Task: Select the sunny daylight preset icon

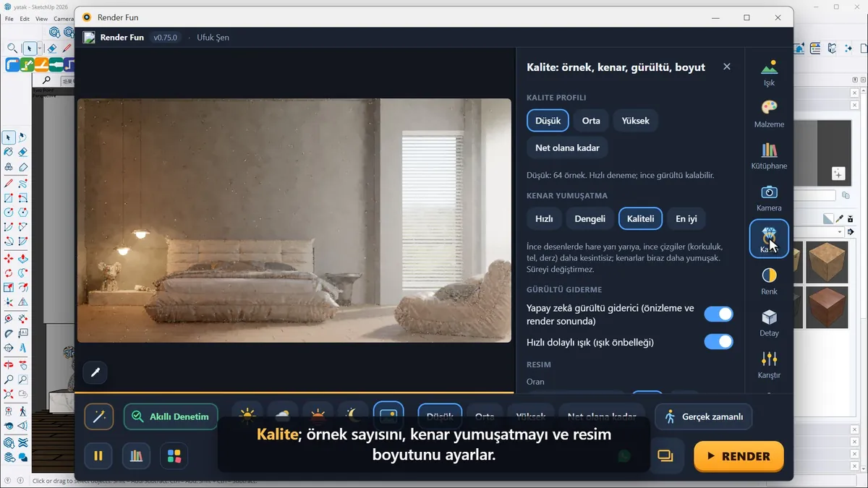Action: [247, 416]
